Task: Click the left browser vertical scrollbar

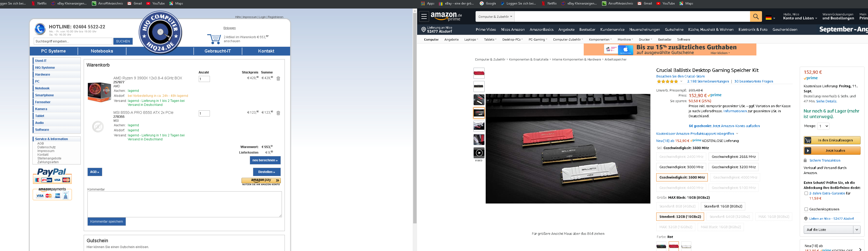Action: [x=415, y=118]
